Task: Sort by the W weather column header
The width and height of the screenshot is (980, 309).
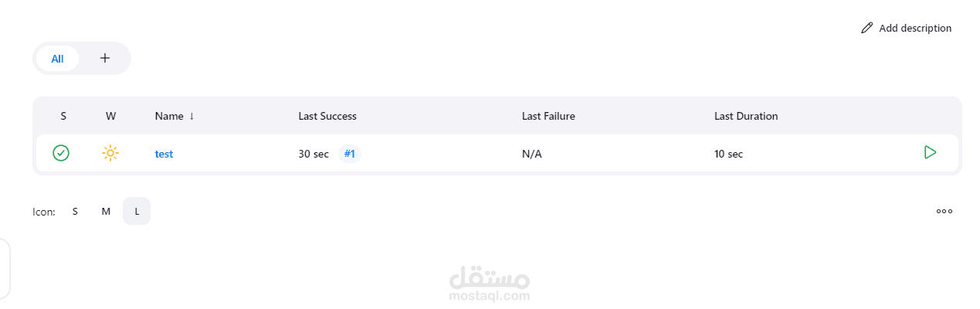Action: click(111, 116)
